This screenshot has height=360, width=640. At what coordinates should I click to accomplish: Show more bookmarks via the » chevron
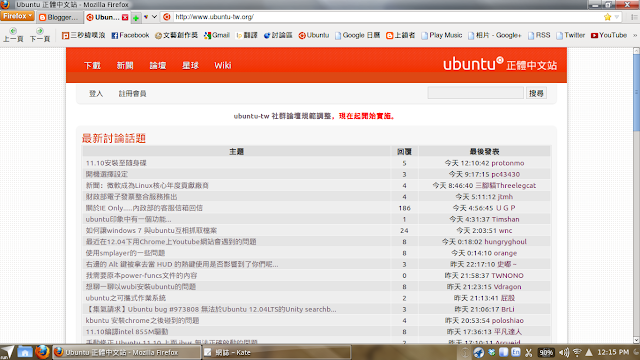pos(635,36)
